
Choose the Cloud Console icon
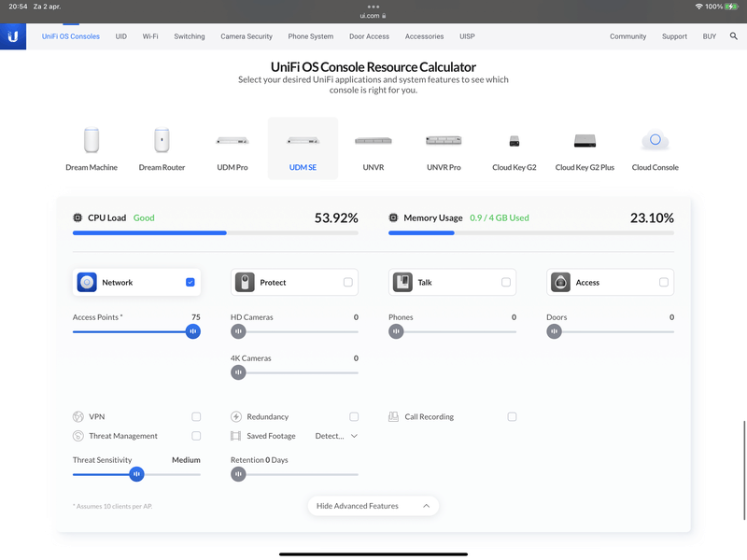(655, 140)
